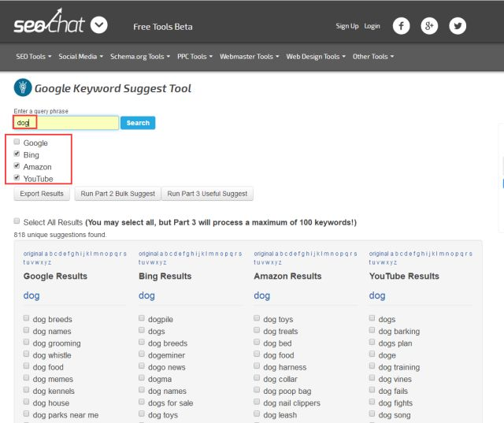Jump to 'original' in YouTube Results column

[379, 254]
